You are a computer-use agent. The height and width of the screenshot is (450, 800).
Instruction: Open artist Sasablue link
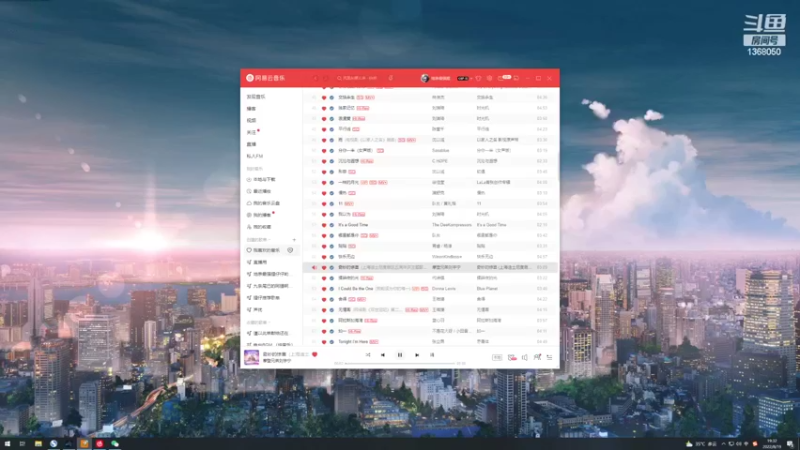pyautogui.click(x=440, y=151)
